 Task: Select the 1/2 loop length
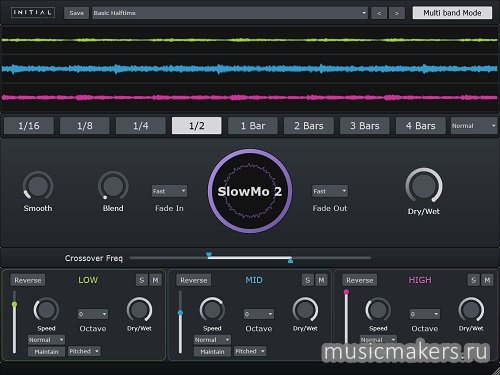pyautogui.click(x=197, y=126)
